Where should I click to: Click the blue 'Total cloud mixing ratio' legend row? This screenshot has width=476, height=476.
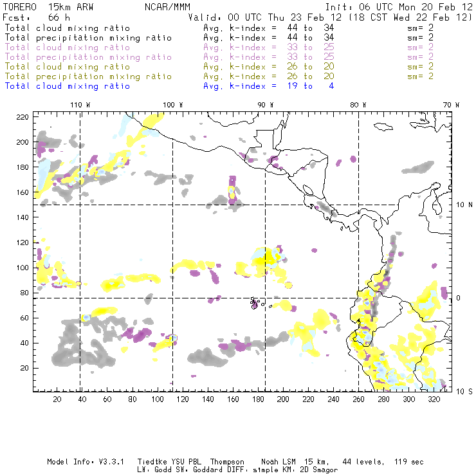[169, 86]
